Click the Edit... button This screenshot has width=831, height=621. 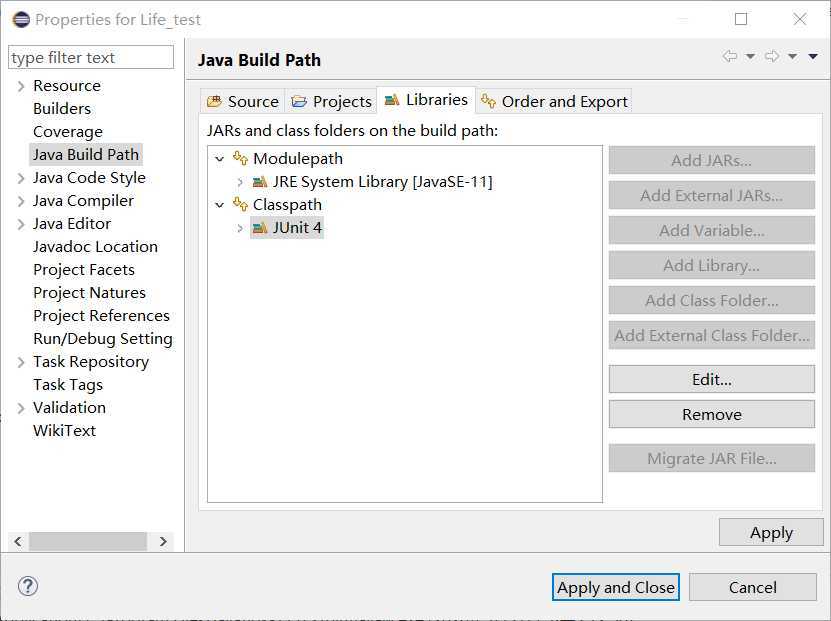pos(711,380)
